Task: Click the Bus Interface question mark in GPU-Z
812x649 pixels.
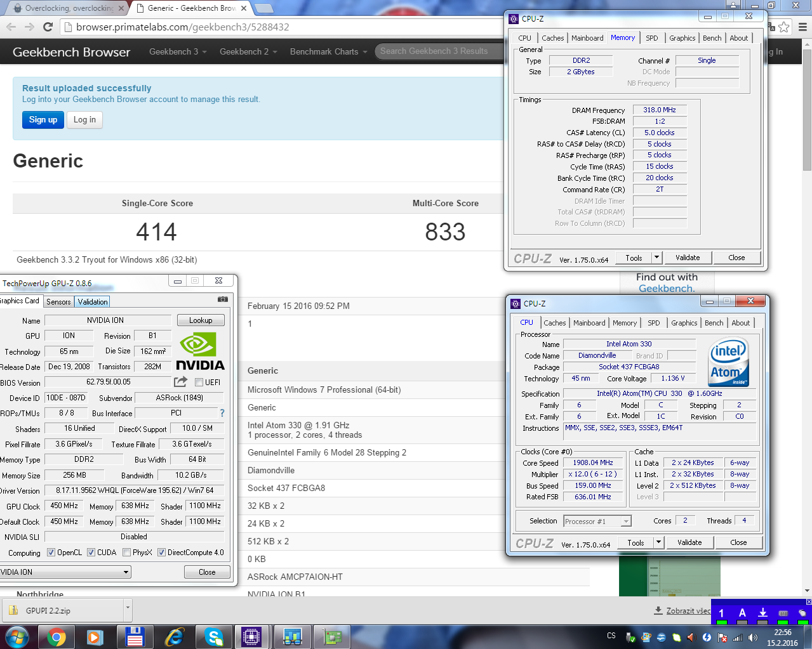Action: tap(222, 413)
